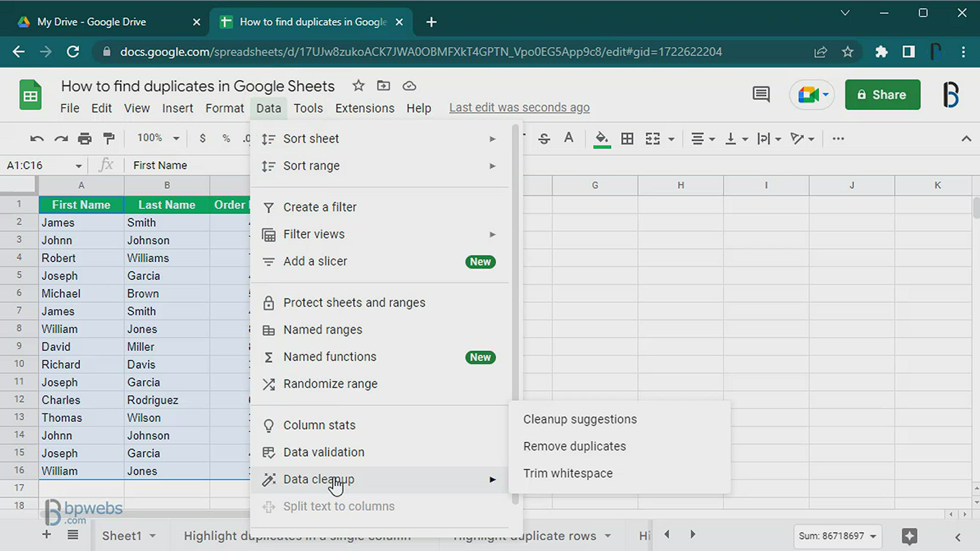This screenshot has height=551, width=980.
Task: Open Sheet1 tab options arrow
Action: coord(152,536)
